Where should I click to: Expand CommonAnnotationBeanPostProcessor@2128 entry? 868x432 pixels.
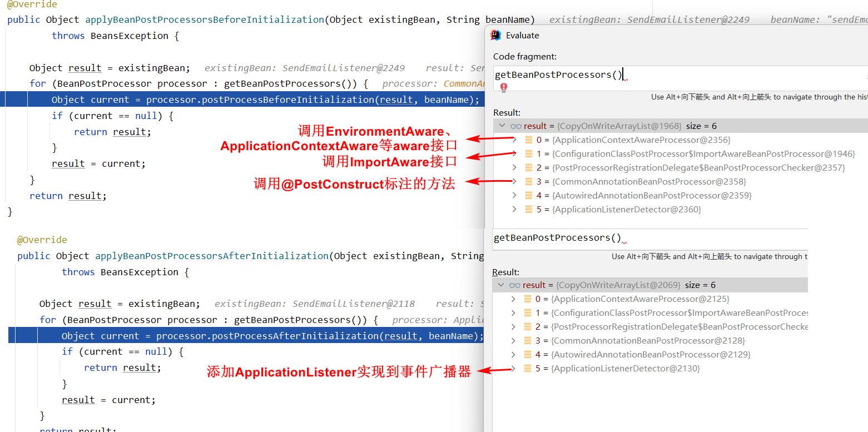click(x=513, y=341)
